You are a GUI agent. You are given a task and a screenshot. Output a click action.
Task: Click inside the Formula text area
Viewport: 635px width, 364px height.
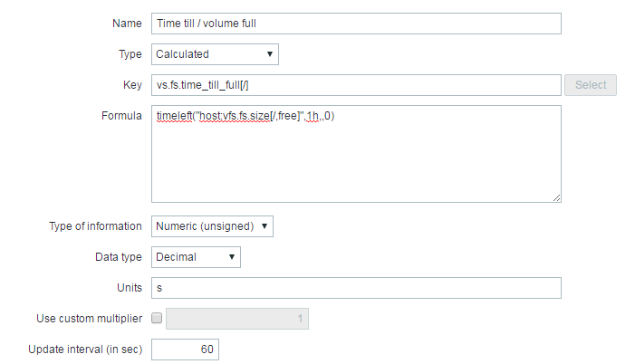pyautogui.click(x=356, y=158)
